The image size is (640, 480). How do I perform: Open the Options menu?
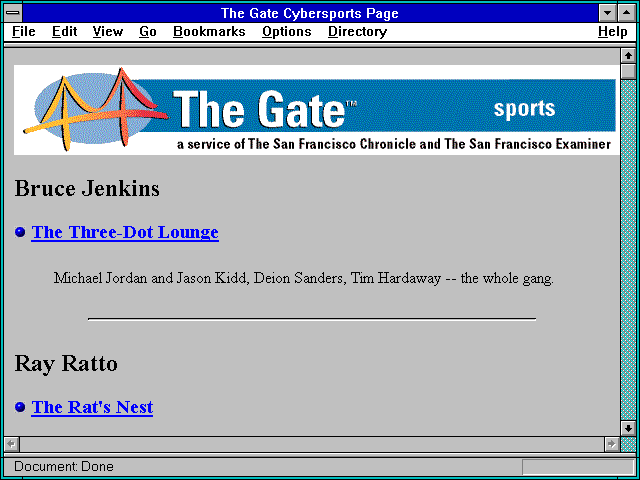click(287, 31)
